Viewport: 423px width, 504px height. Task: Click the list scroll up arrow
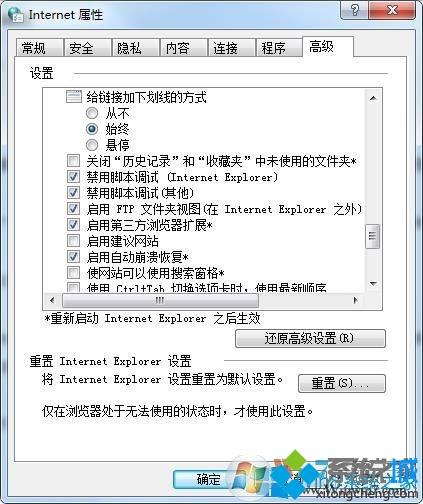(373, 98)
